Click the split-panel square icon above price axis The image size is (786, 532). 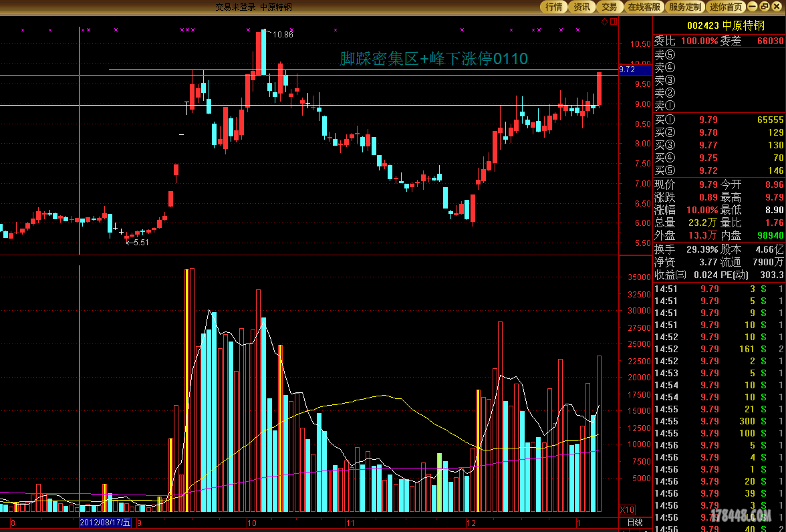(613, 22)
